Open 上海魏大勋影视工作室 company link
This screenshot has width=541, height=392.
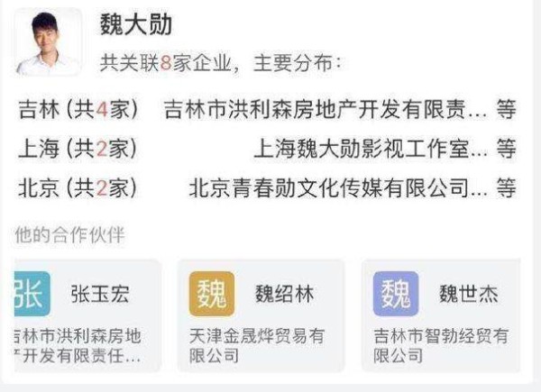(x=371, y=149)
